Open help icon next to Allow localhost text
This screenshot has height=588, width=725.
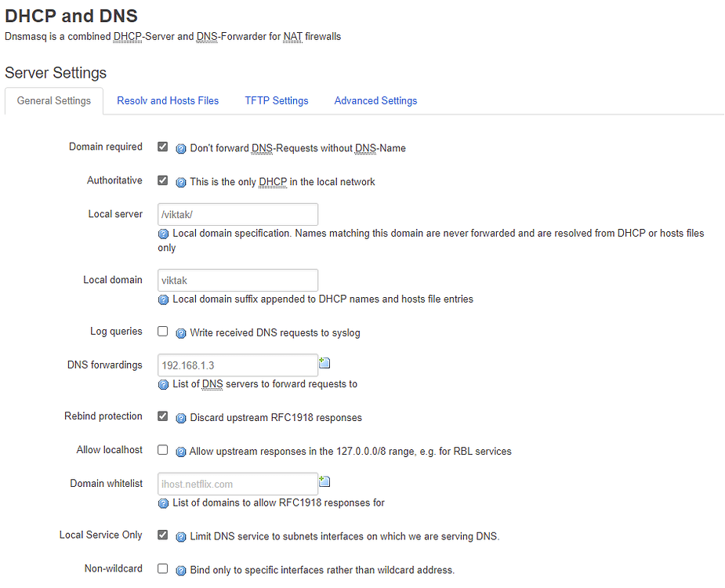pyautogui.click(x=181, y=451)
